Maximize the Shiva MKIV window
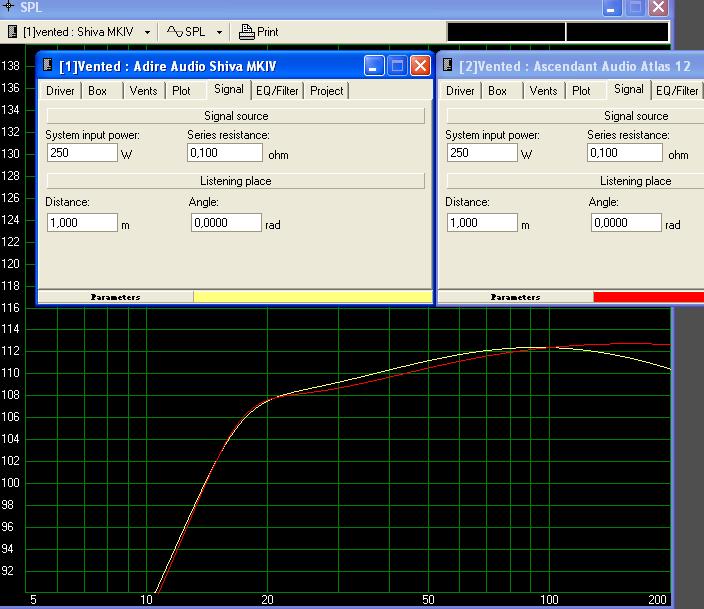Image resolution: width=704 pixels, height=609 pixels. [397, 66]
